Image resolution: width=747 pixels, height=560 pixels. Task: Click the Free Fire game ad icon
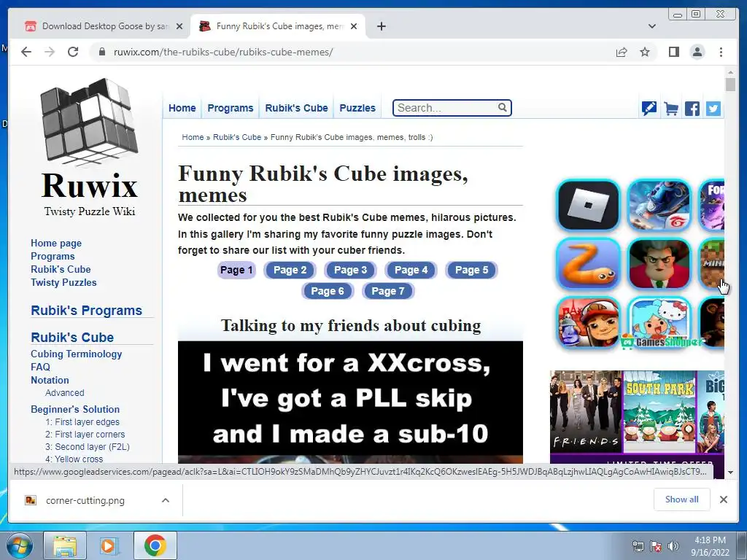(x=659, y=205)
